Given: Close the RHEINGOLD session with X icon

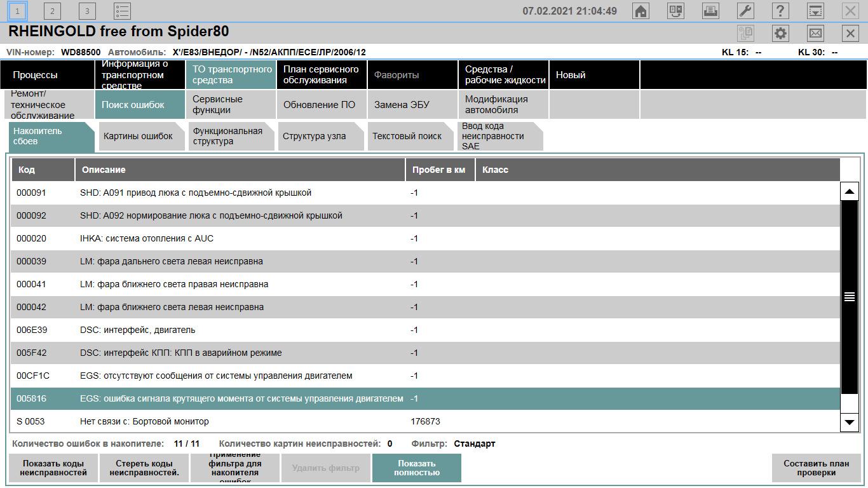Looking at the screenshot, I should pos(850,33).
